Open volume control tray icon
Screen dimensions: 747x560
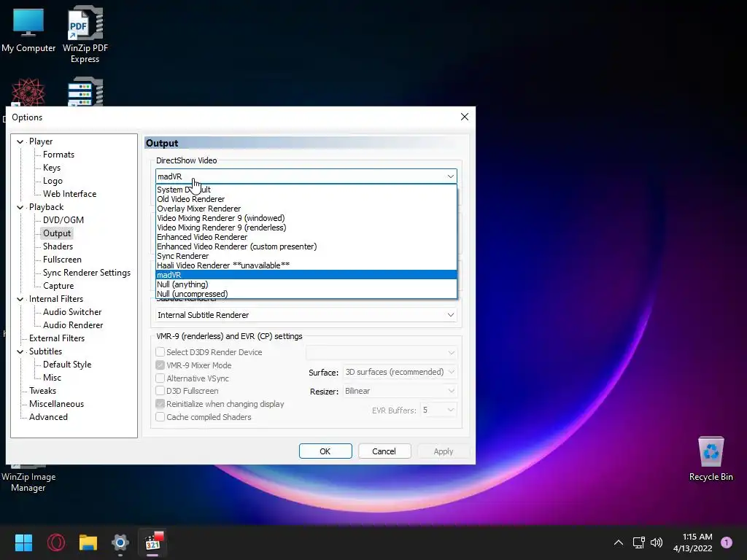(657, 542)
